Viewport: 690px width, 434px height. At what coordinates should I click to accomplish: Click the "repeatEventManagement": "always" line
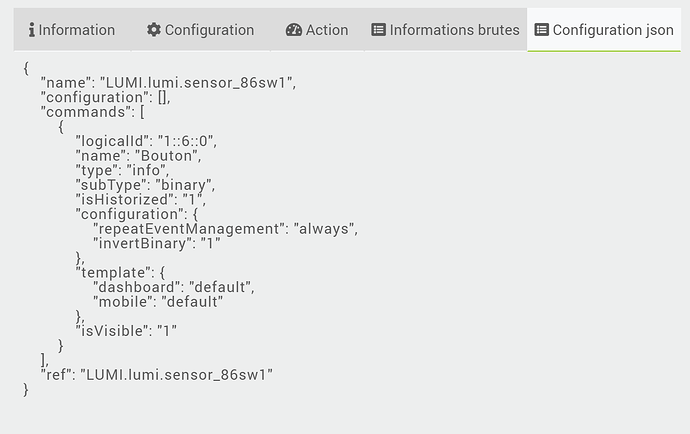(x=225, y=229)
